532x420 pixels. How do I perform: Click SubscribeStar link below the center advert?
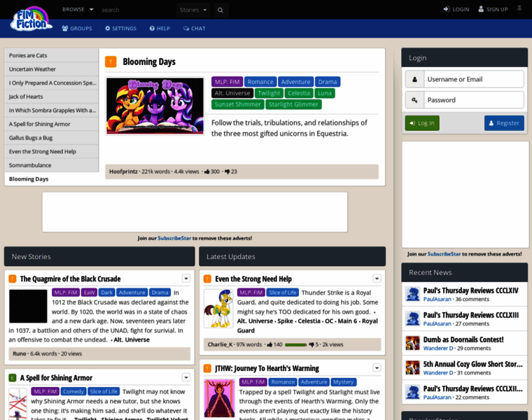174,238
